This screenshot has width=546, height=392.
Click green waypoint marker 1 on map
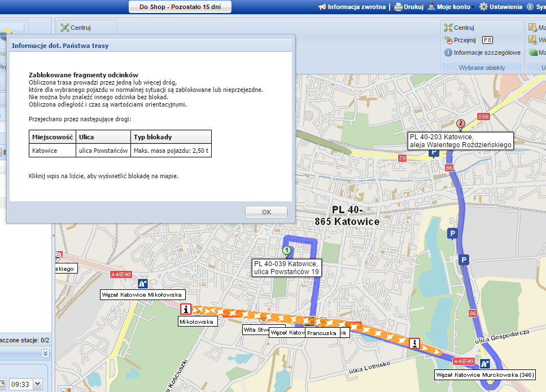pos(287,250)
